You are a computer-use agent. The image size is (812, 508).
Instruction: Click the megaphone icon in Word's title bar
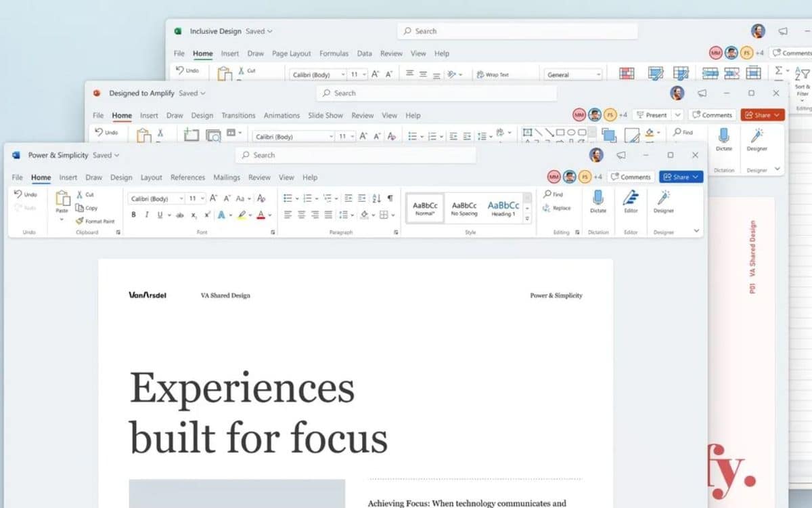coord(621,155)
